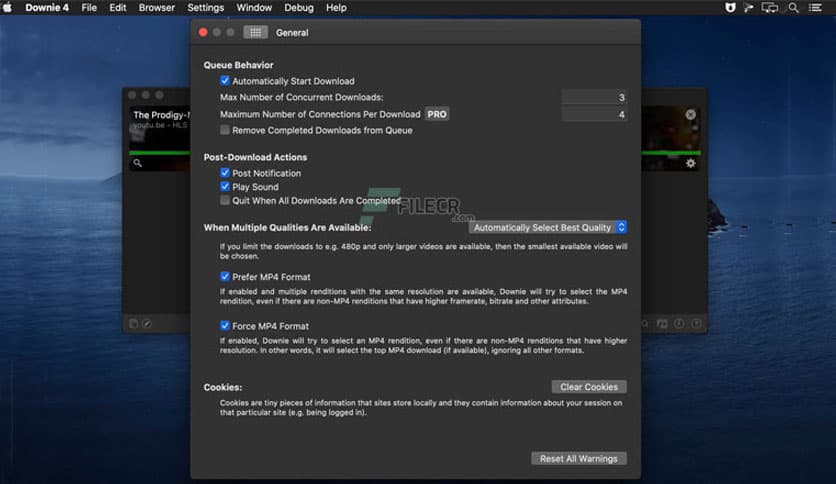This screenshot has height=484, width=836.
Task: Open the Apple menu
Action: (x=7, y=7)
